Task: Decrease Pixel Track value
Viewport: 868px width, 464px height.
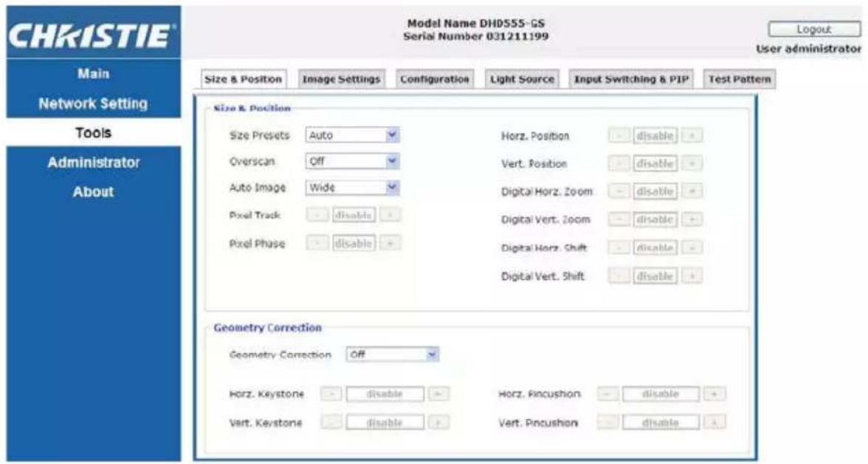Action: (317, 215)
